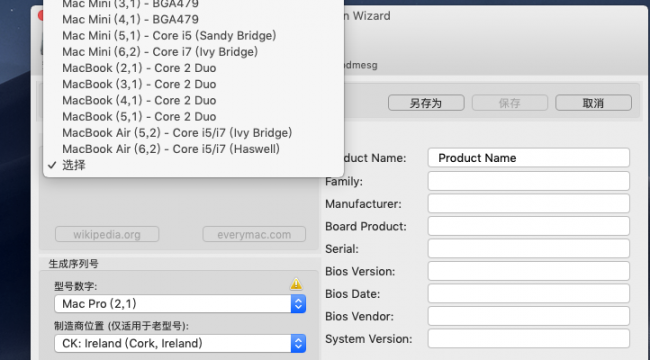The width and height of the screenshot is (650, 360).
Task: Click the Board Product text field
Action: pyautogui.click(x=529, y=226)
